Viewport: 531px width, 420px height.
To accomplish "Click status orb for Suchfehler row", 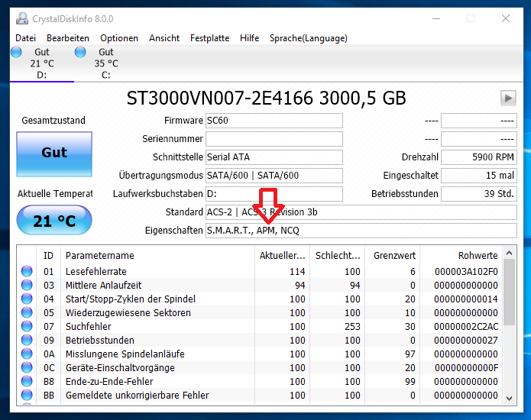I will (x=27, y=326).
